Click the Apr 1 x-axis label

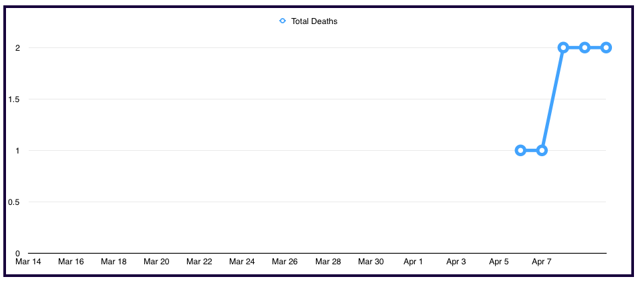pyautogui.click(x=413, y=262)
